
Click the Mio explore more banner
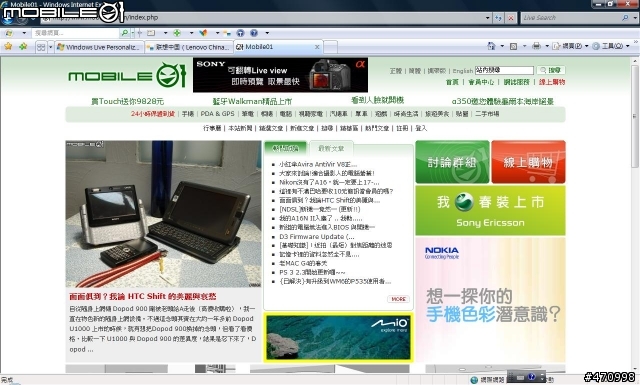coord(338,338)
